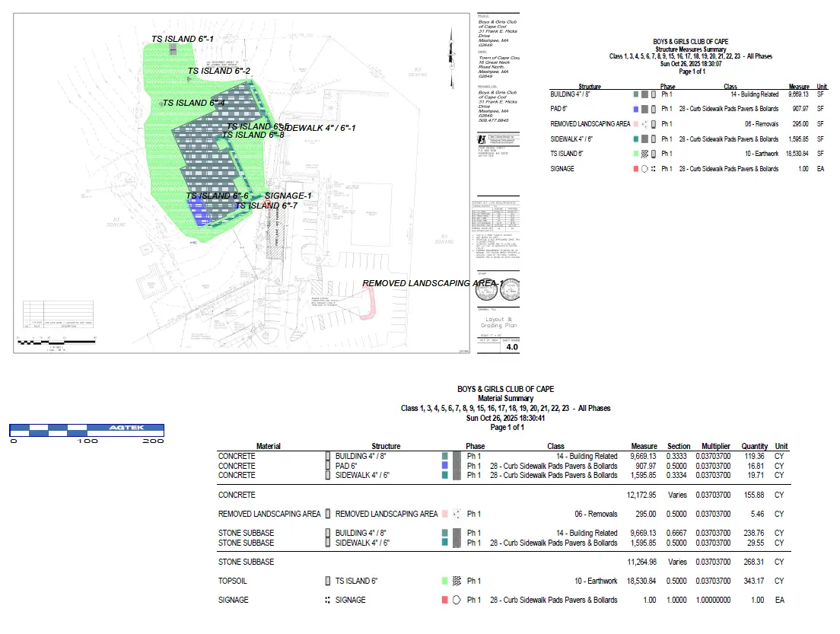This screenshot has height=634, width=840.
Task: Click REMOVED LANDSCAPING AREA dotted pattern in Material Summary
Action: click(455, 515)
